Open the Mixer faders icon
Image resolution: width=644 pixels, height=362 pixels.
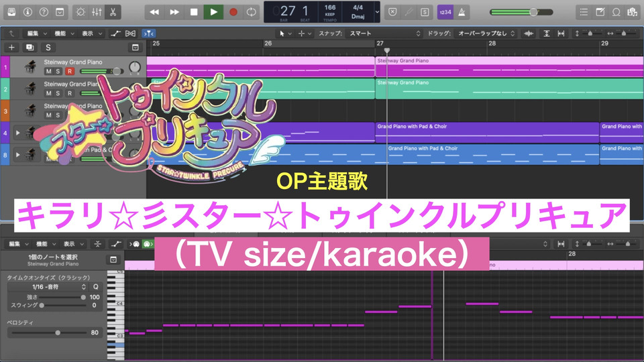pos(97,12)
